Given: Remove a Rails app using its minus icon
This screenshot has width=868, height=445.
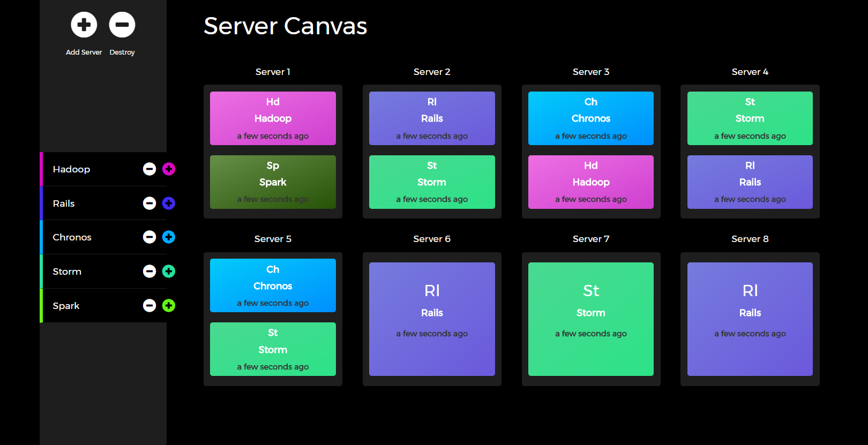Looking at the screenshot, I should [x=149, y=203].
